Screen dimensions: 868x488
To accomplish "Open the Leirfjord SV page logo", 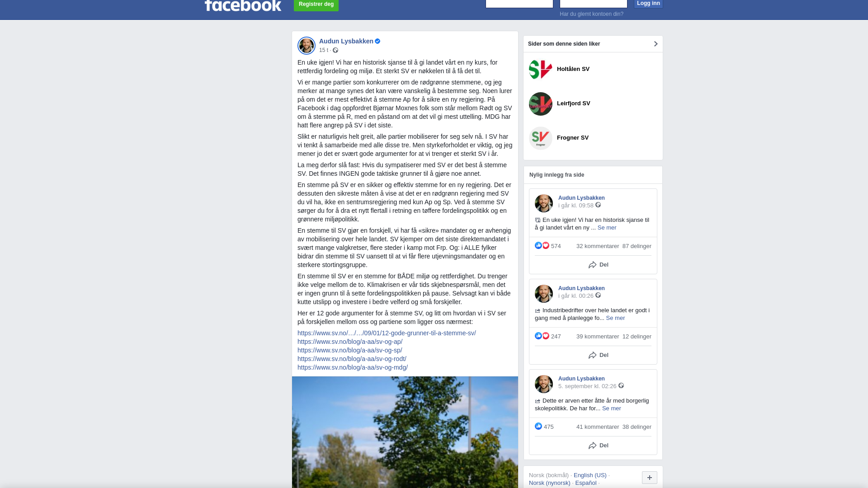I will click(541, 104).
